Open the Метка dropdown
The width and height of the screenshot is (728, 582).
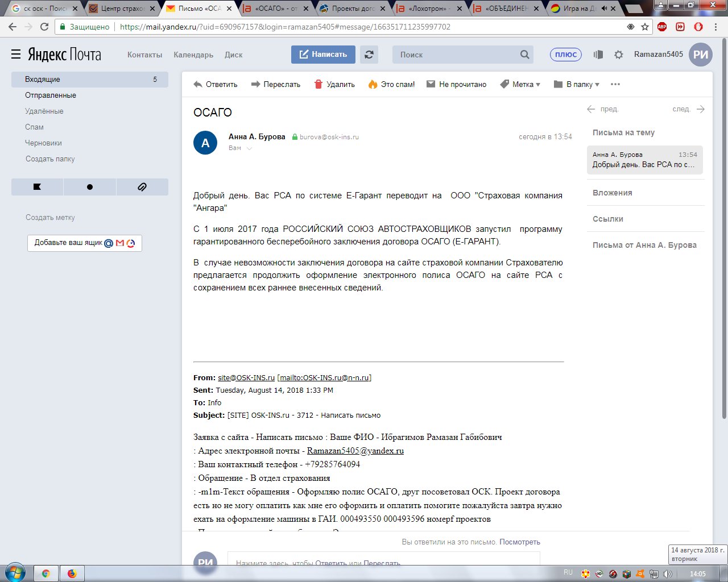point(520,84)
